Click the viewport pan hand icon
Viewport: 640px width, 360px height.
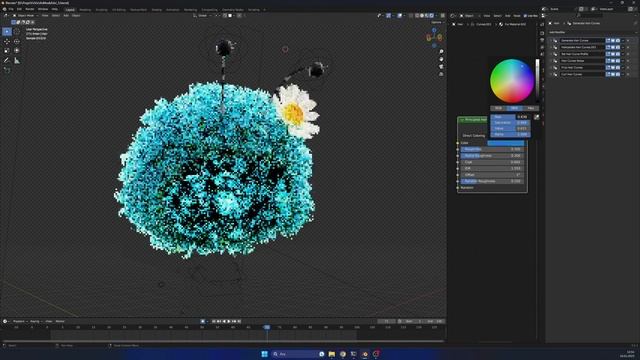pyautogui.click(x=441, y=59)
